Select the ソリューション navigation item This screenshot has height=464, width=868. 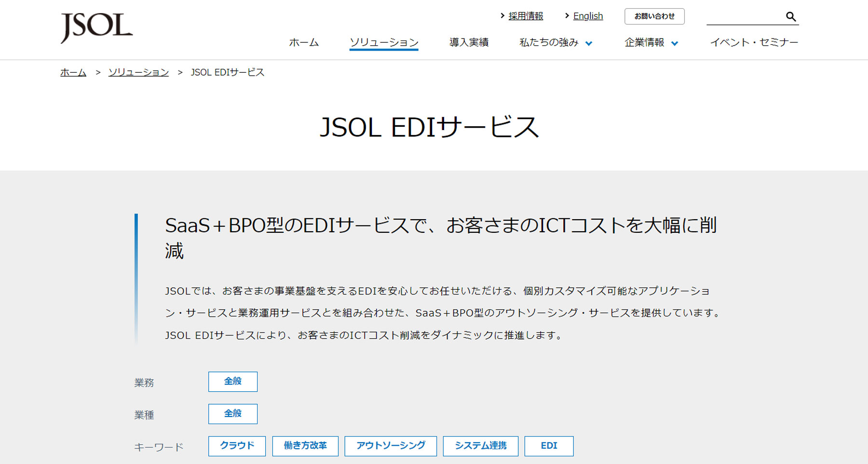(x=384, y=42)
